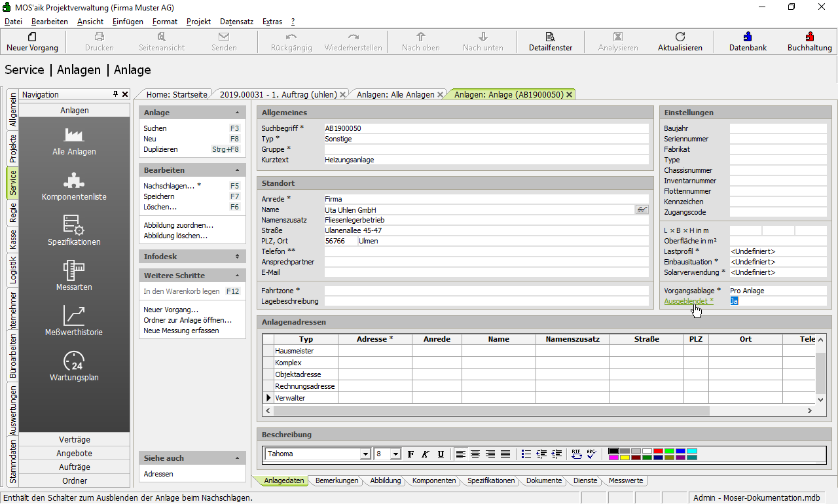Open Wartungsplan clock icon

[x=74, y=361]
